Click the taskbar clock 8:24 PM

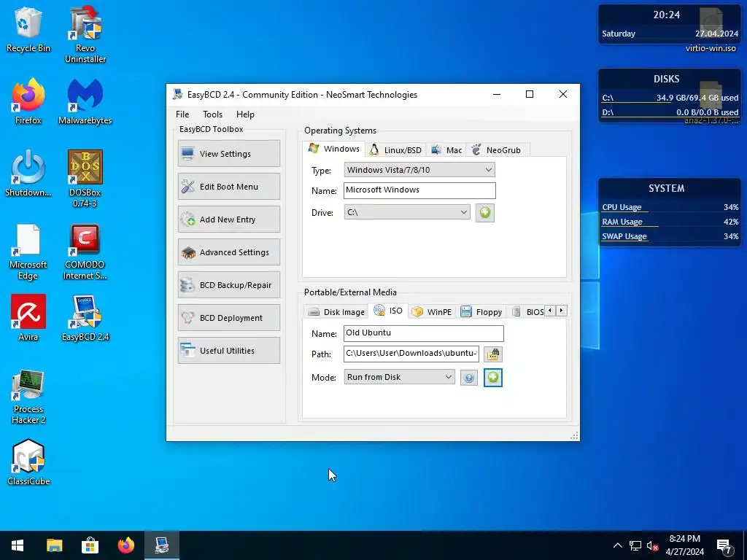pyautogui.click(x=684, y=545)
